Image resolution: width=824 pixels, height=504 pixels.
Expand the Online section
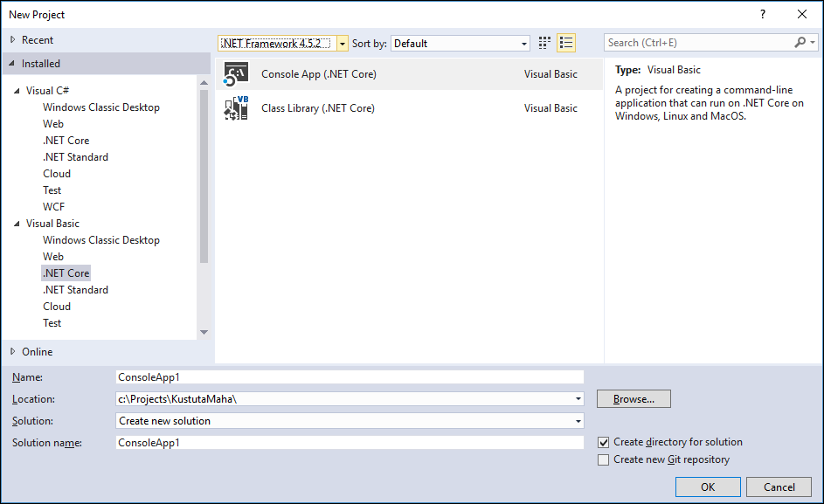pos(12,352)
